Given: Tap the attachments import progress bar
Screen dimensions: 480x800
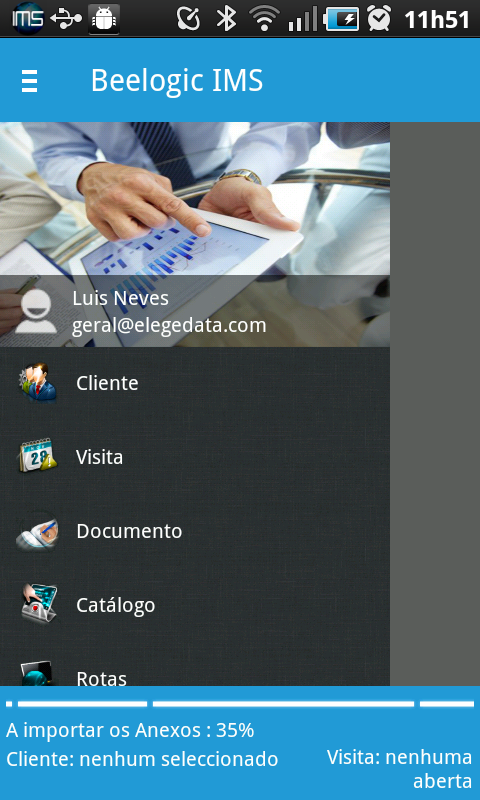Looking at the screenshot, I should click(x=240, y=704).
